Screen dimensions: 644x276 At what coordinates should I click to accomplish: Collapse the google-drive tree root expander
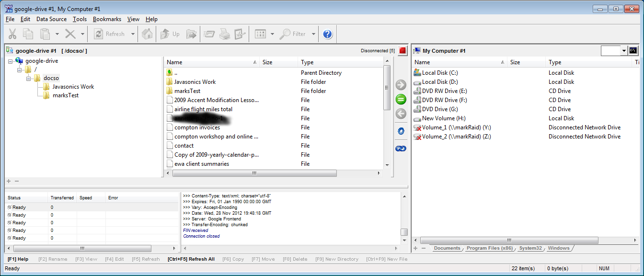click(11, 61)
